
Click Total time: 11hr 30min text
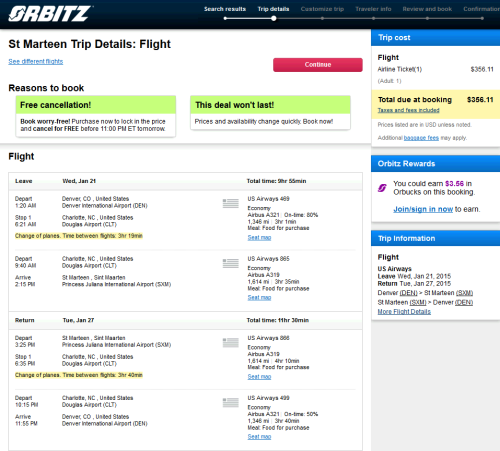point(278,320)
